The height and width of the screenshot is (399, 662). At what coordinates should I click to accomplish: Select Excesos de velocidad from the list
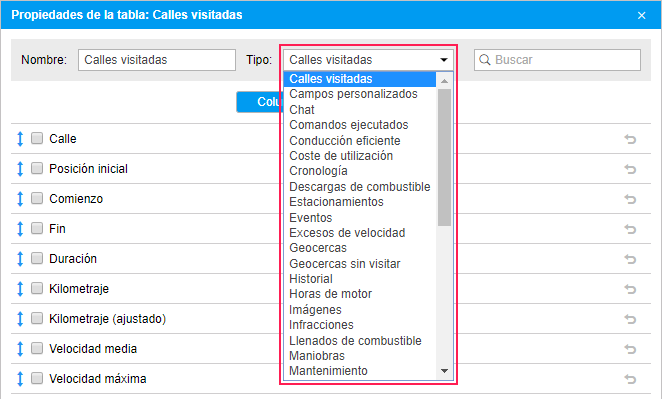point(347,233)
